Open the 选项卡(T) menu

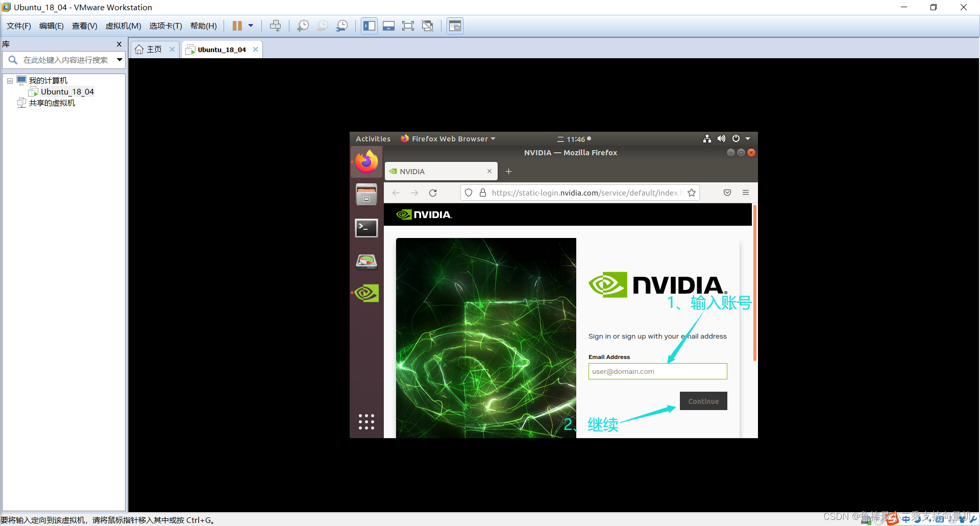pyautogui.click(x=166, y=26)
